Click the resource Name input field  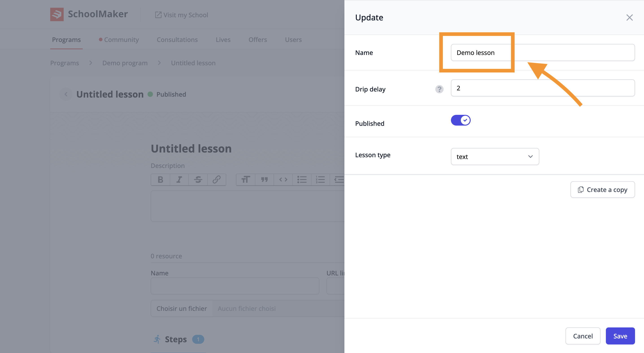(235, 286)
